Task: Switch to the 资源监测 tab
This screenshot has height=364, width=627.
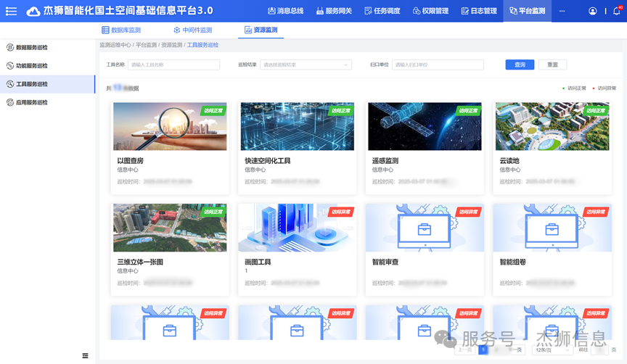Action: (261, 30)
